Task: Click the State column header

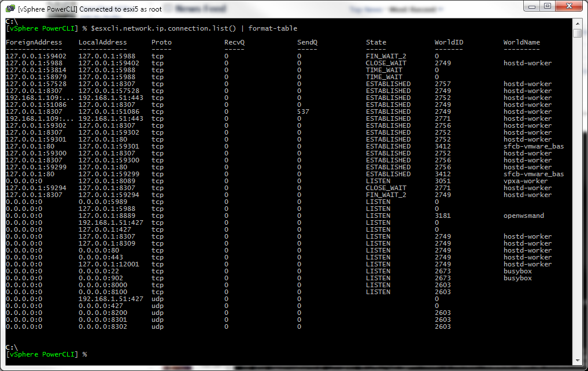Action: coord(376,42)
